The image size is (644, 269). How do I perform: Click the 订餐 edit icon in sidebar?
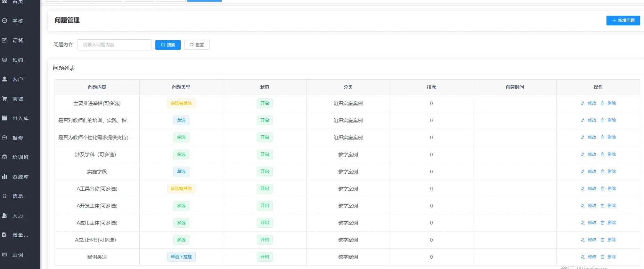coord(5,40)
